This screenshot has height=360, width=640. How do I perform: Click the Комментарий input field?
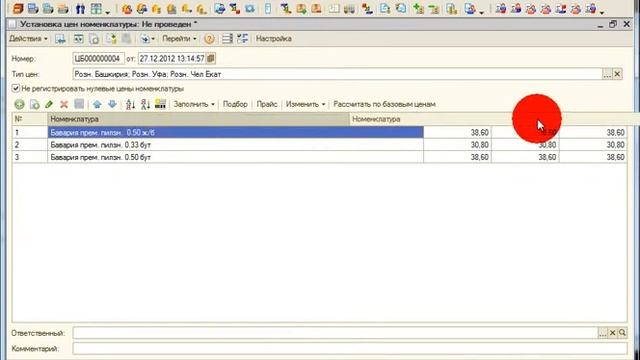click(350, 349)
